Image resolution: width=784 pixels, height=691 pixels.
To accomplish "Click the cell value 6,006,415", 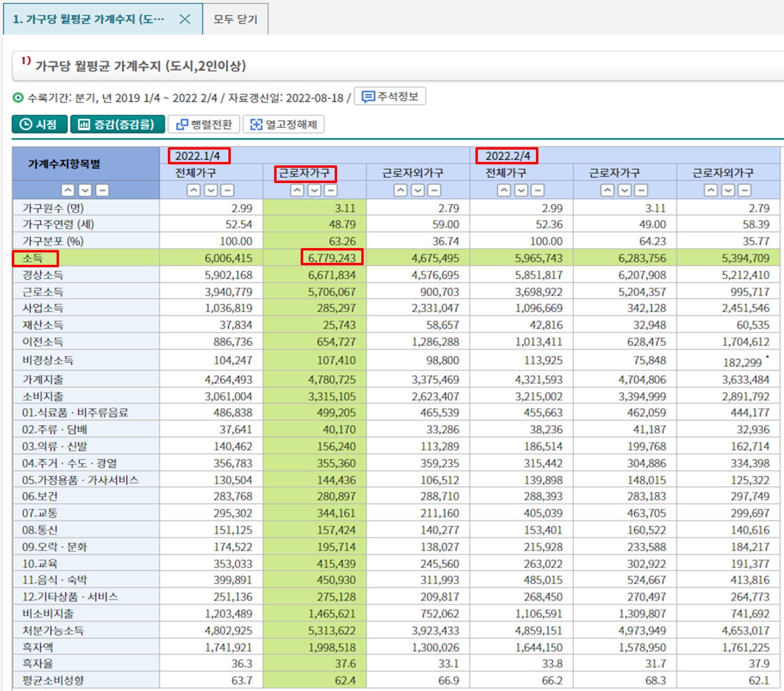I will pos(228,258).
